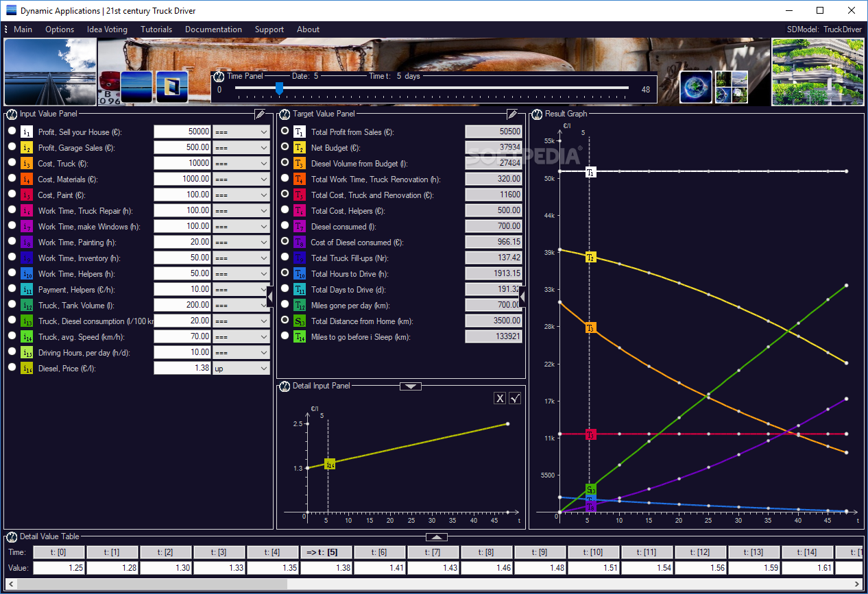The image size is (868, 594).
Task: Click the green terraced building thumbnail
Action: (x=818, y=72)
